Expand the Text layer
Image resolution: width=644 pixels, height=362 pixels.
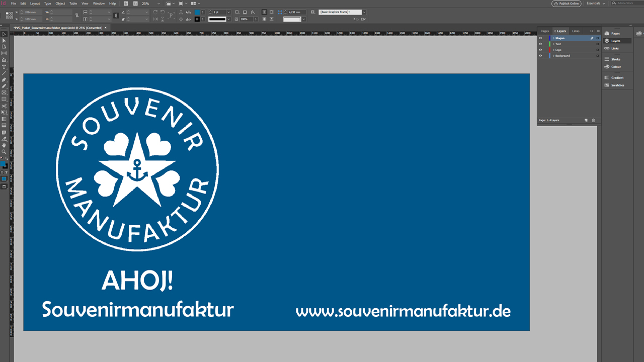coord(553,44)
